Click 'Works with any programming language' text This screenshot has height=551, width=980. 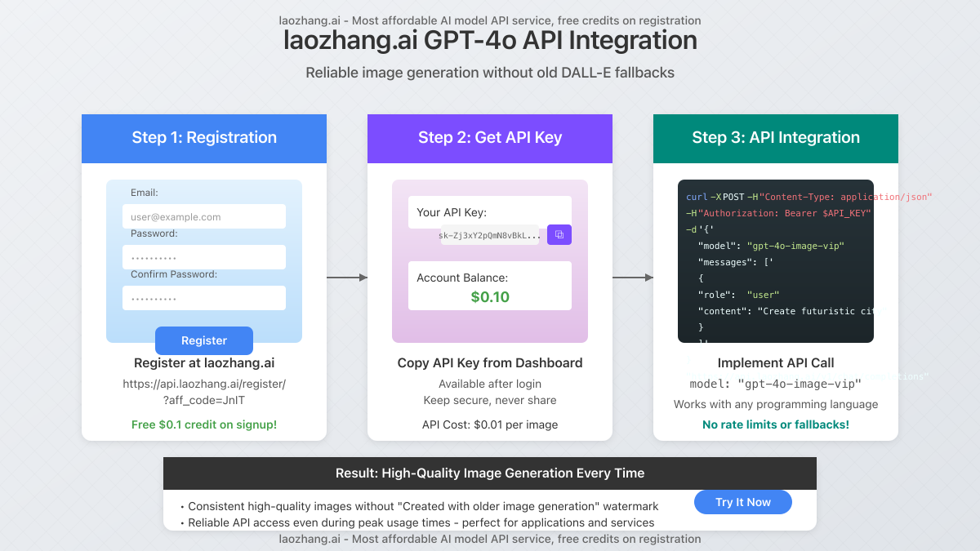(776, 404)
